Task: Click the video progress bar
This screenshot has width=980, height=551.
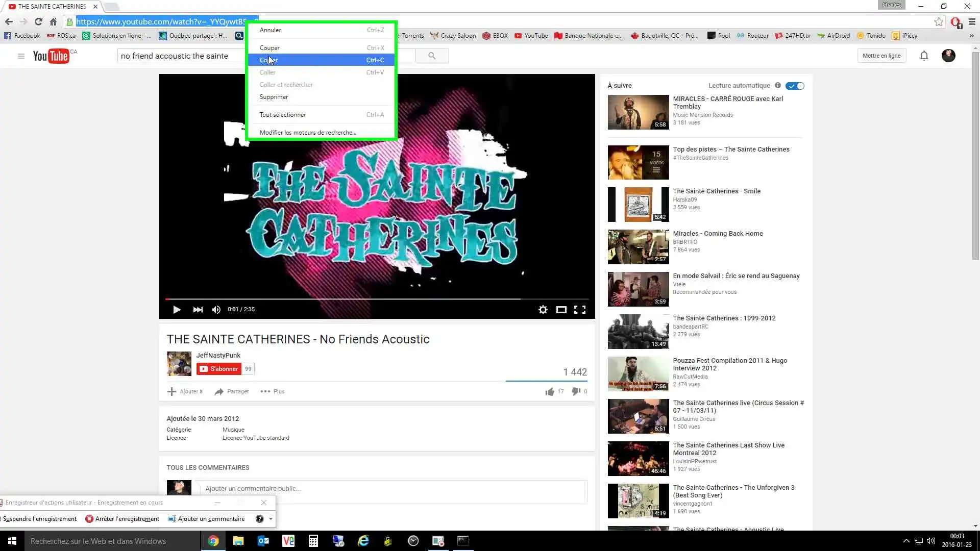Action: pyautogui.click(x=377, y=299)
